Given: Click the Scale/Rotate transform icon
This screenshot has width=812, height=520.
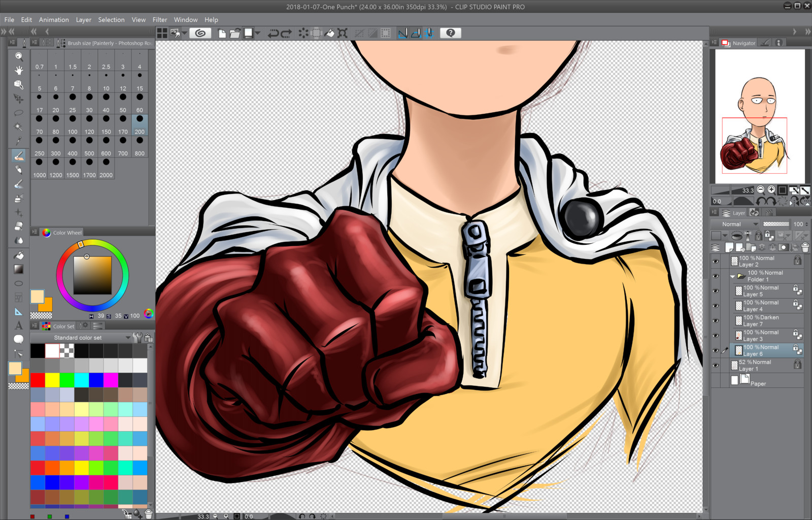Looking at the screenshot, I should pos(343,33).
